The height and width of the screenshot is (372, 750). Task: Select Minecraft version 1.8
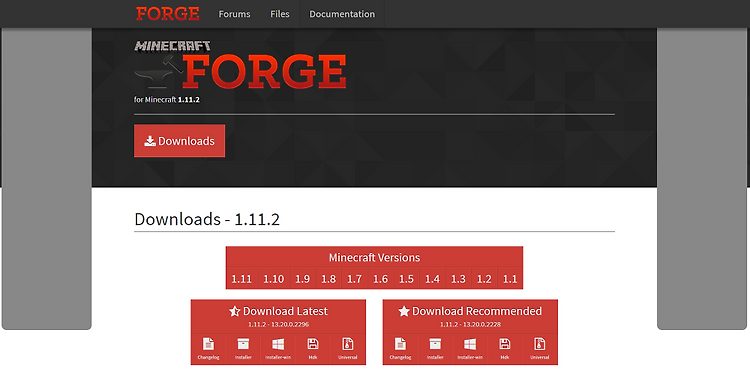[x=329, y=279]
